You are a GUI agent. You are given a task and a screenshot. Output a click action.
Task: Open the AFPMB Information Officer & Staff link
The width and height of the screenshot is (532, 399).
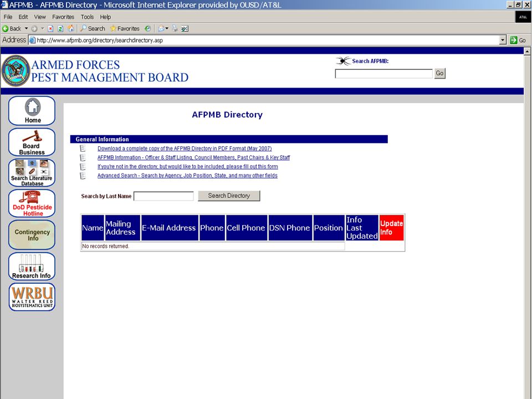[194, 157]
